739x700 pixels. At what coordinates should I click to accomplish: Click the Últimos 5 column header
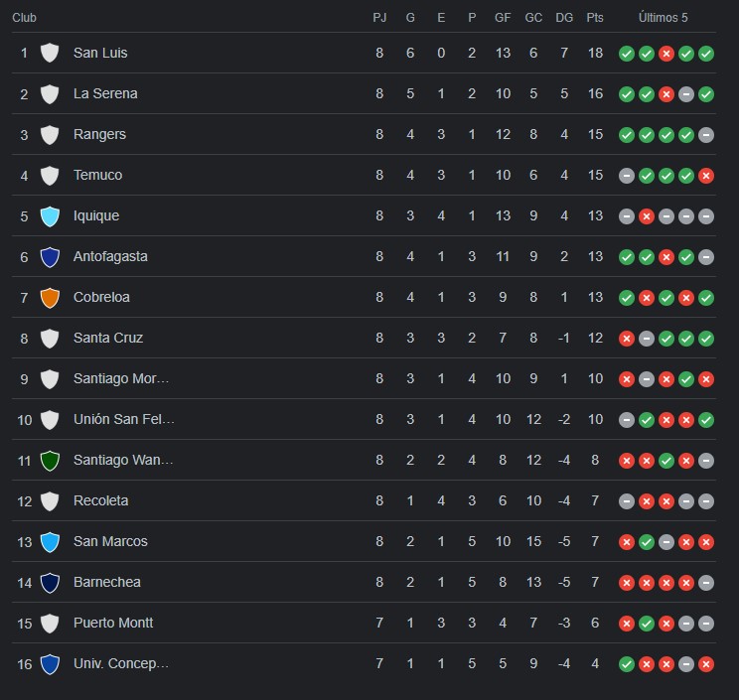pos(664,18)
